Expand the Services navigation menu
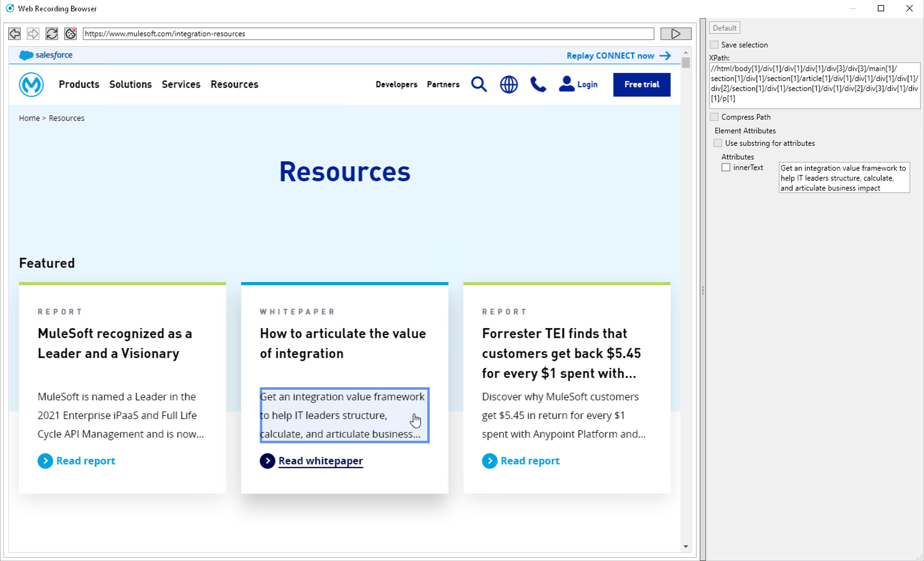The image size is (924, 561). coord(181,84)
